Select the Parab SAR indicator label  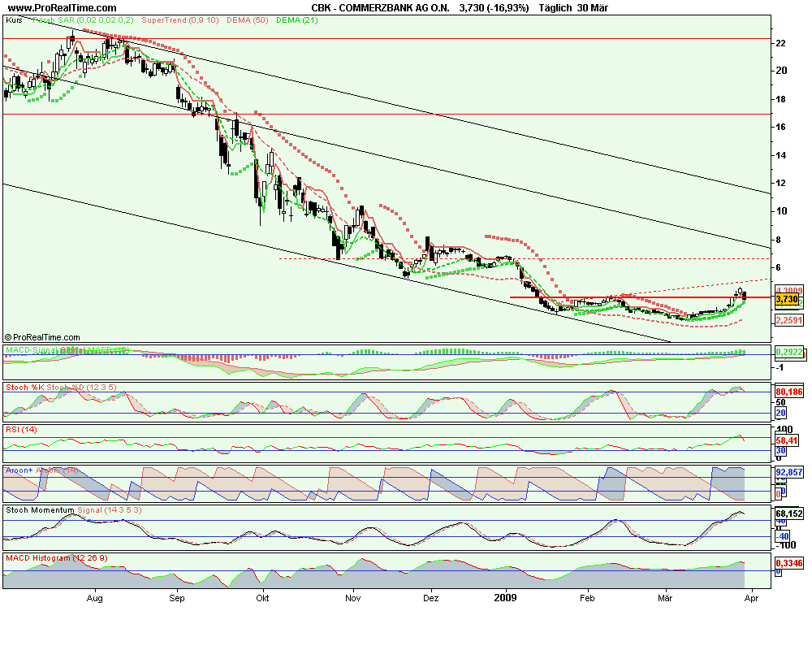(x=83, y=20)
